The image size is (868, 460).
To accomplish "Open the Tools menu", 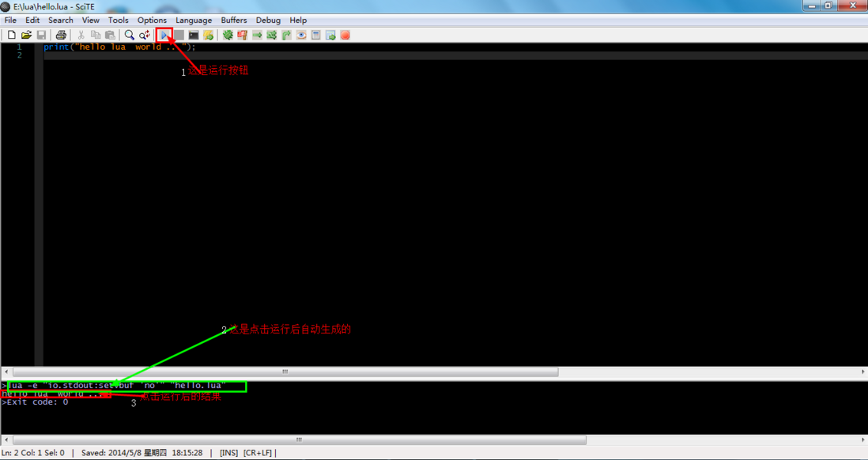I will pyautogui.click(x=118, y=20).
